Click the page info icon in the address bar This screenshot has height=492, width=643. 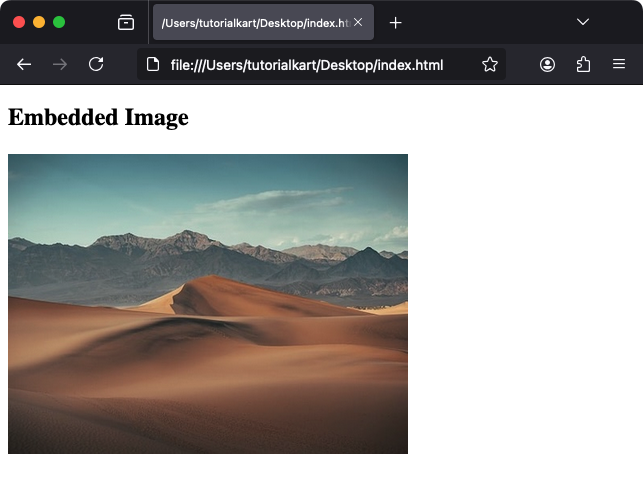[153, 64]
